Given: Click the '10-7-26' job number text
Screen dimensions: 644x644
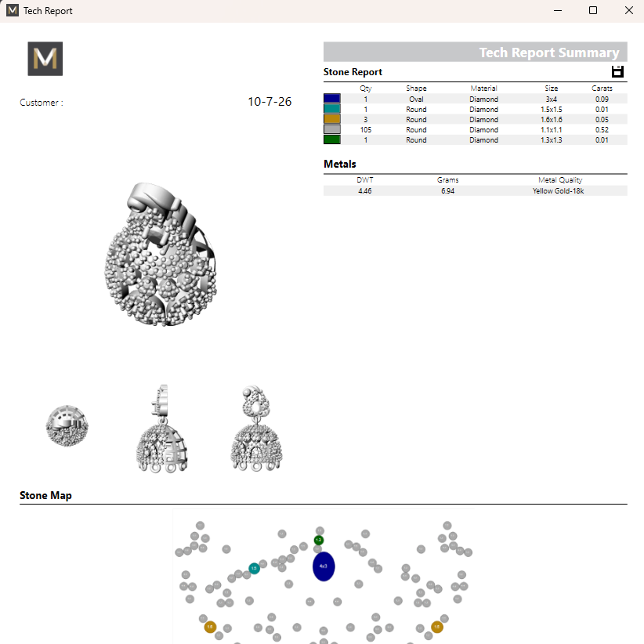Looking at the screenshot, I should pyautogui.click(x=270, y=101).
